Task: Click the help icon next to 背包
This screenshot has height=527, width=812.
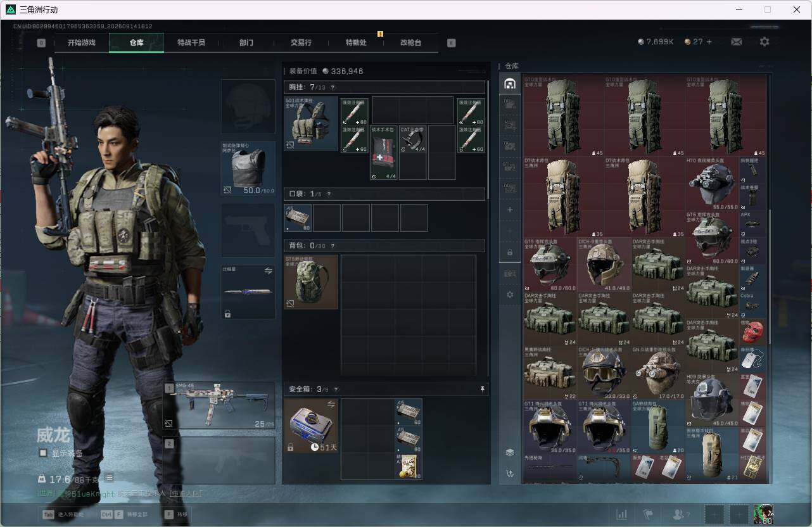Action: tap(333, 246)
